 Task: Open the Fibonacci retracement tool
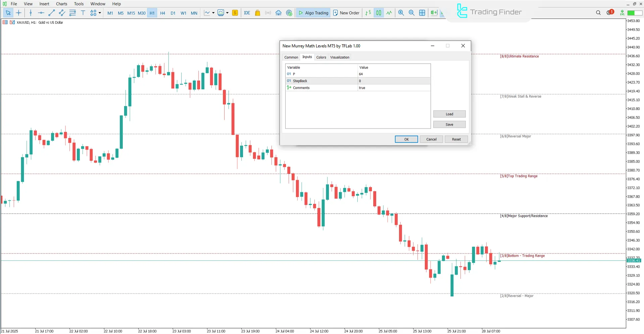point(72,13)
